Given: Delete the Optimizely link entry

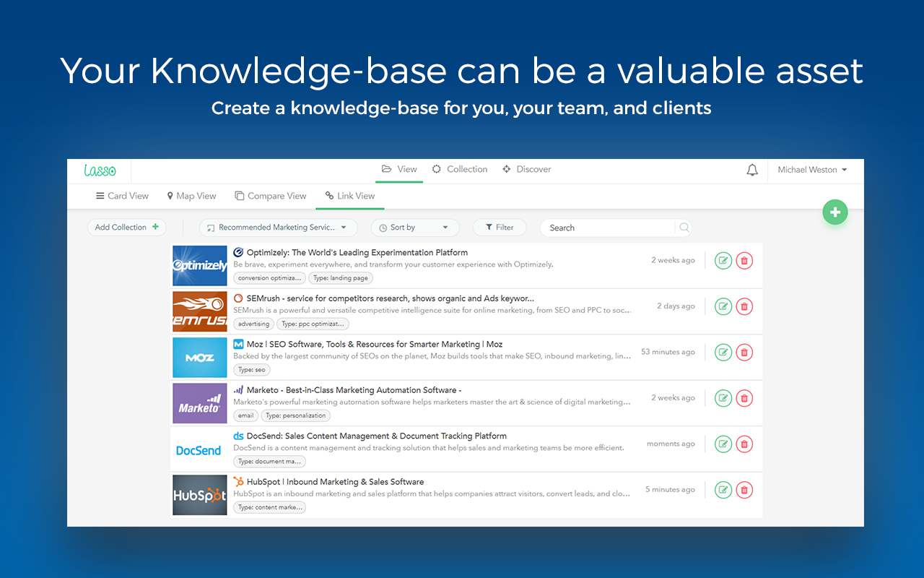Looking at the screenshot, I should (744, 261).
